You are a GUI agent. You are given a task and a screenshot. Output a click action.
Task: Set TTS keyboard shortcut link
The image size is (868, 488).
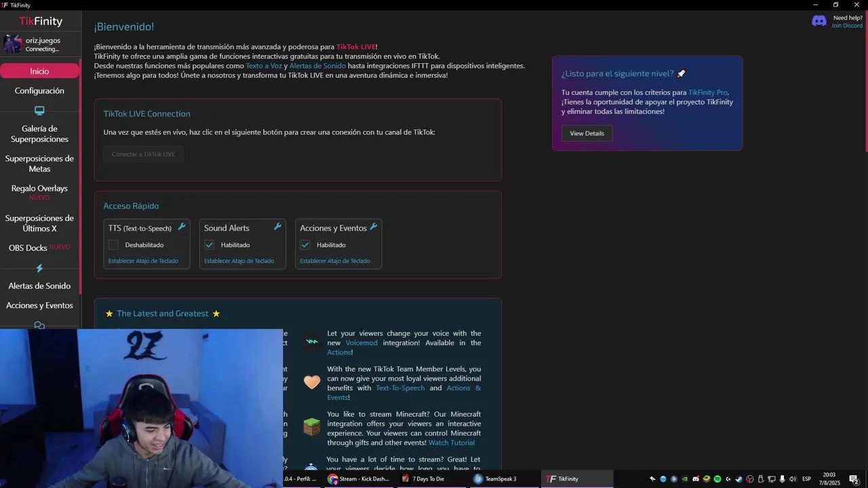[x=143, y=261]
